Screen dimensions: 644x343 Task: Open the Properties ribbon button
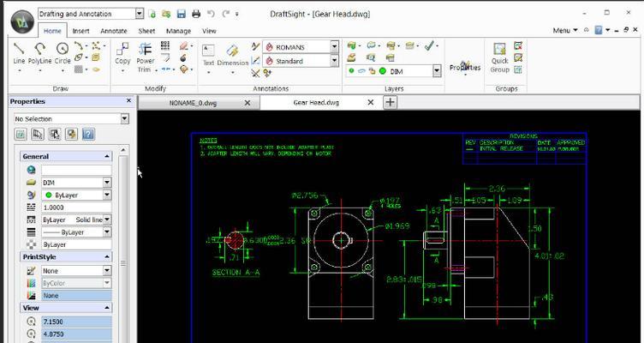pos(465,66)
